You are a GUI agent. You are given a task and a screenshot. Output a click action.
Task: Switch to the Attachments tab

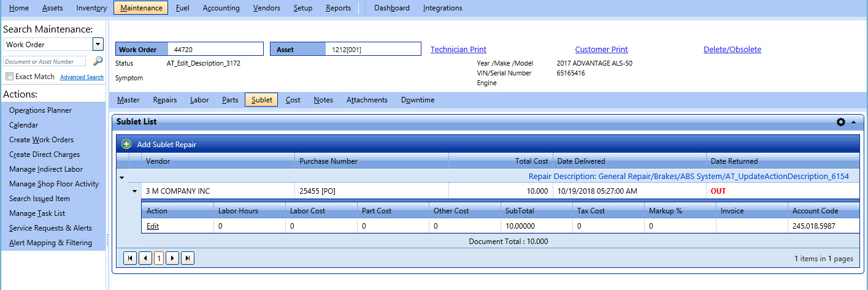[367, 100]
